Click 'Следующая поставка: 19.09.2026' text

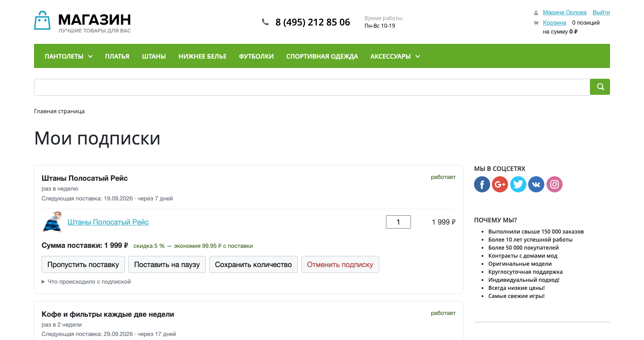point(87,199)
